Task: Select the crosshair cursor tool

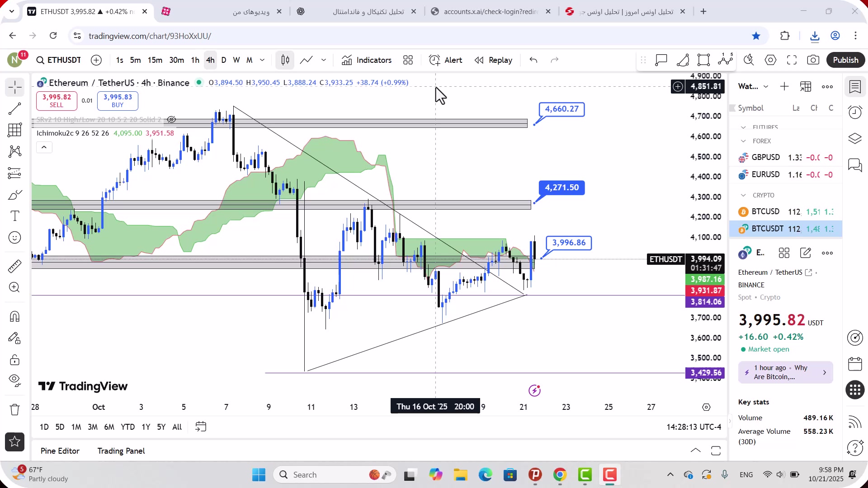Action: point(15,87)
